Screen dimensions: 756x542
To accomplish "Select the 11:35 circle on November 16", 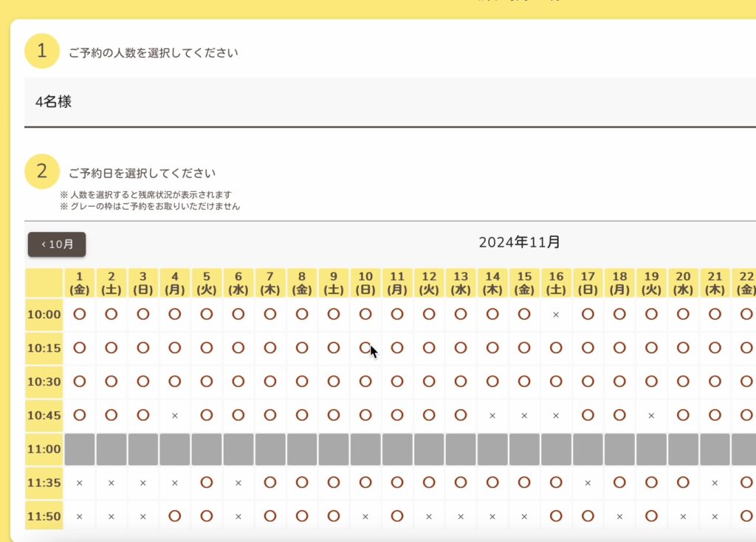I will coord(556,483).
